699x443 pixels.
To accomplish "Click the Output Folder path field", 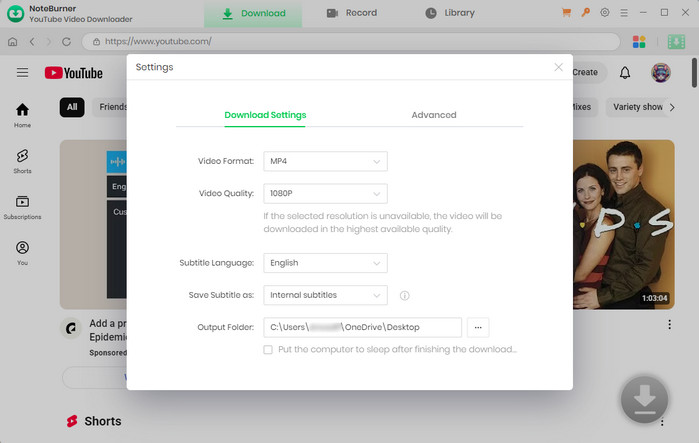I will click(362, 327).
